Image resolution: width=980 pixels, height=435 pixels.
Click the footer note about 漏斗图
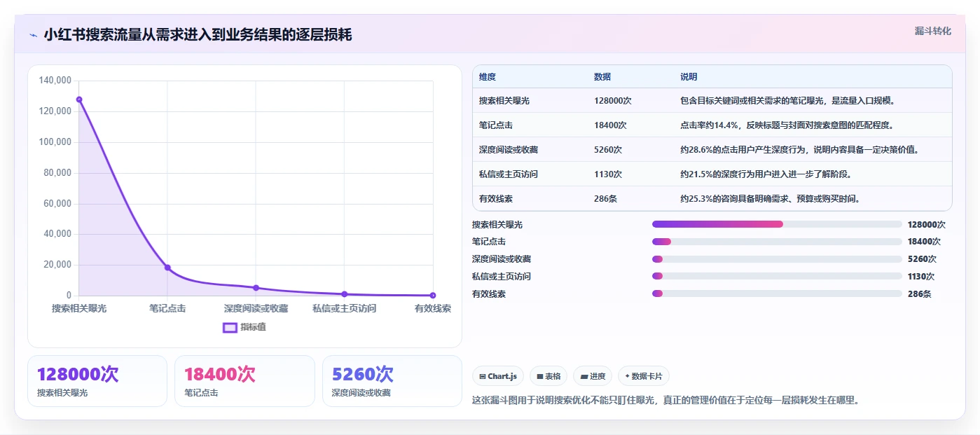click(x=666, y=401)
